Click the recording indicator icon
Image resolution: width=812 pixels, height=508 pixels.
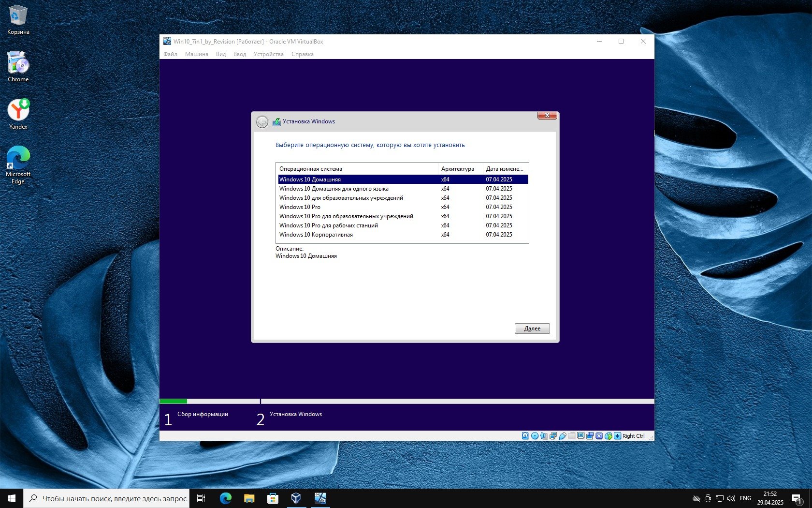click(590, 436)
